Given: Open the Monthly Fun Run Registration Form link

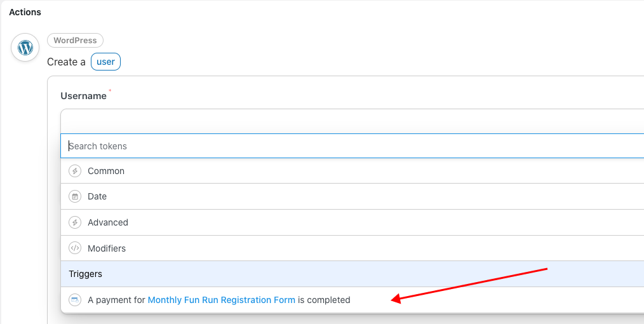Looking at the screenshot, I should pos(221,300).
